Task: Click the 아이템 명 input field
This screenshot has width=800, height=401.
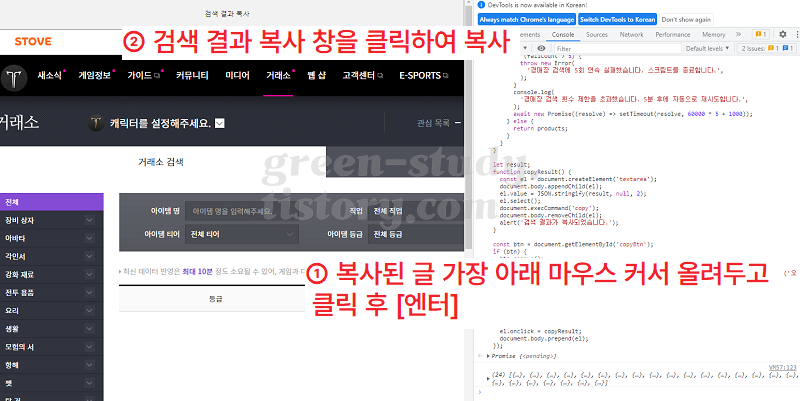Action: point(242,211)
